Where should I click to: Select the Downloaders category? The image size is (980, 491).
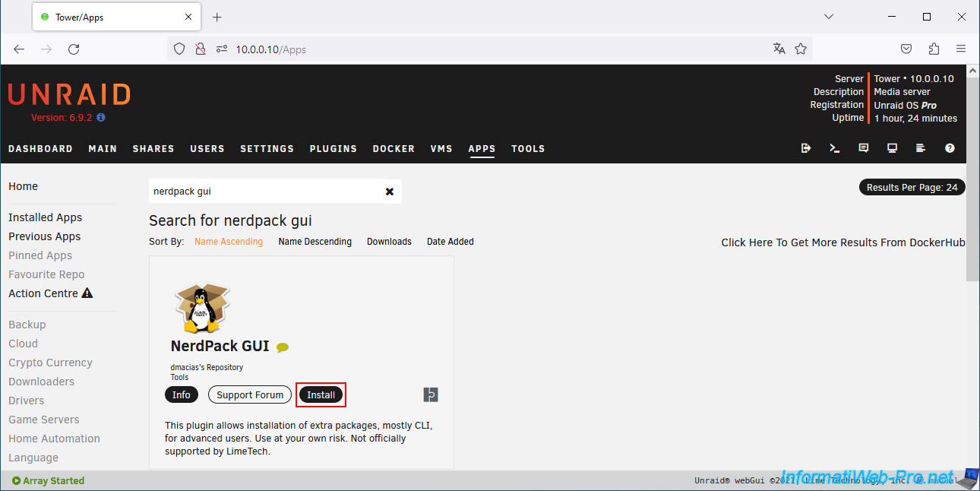pyautogui.click(x=41, y=382)
